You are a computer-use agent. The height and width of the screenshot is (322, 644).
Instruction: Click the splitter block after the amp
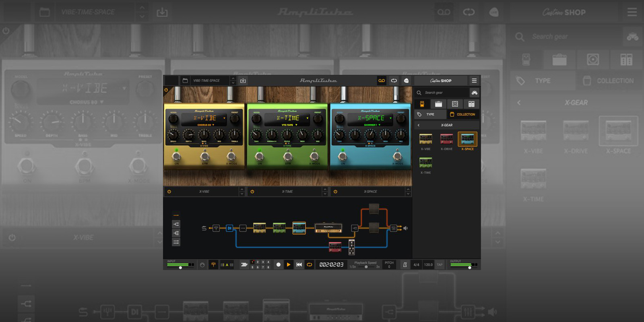(355, 228)
